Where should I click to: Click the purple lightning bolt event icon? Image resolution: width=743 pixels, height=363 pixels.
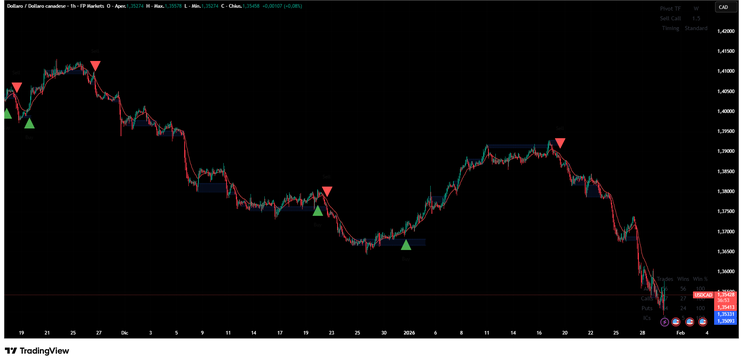(x=664, y=323)
